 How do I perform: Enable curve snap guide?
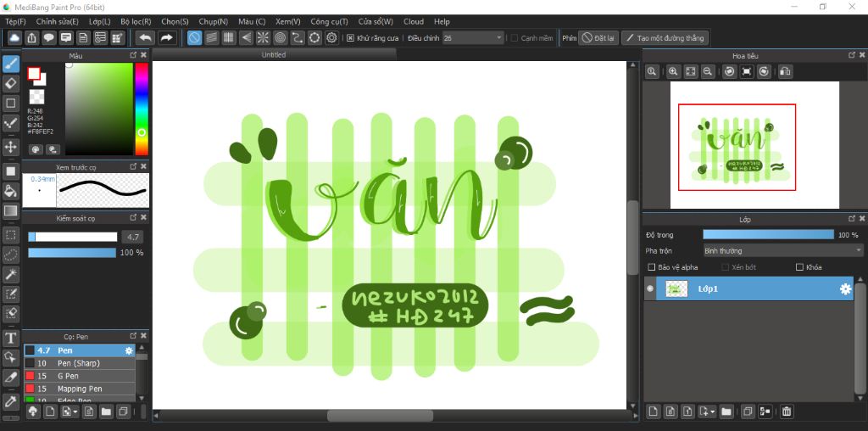pos(298,37)
